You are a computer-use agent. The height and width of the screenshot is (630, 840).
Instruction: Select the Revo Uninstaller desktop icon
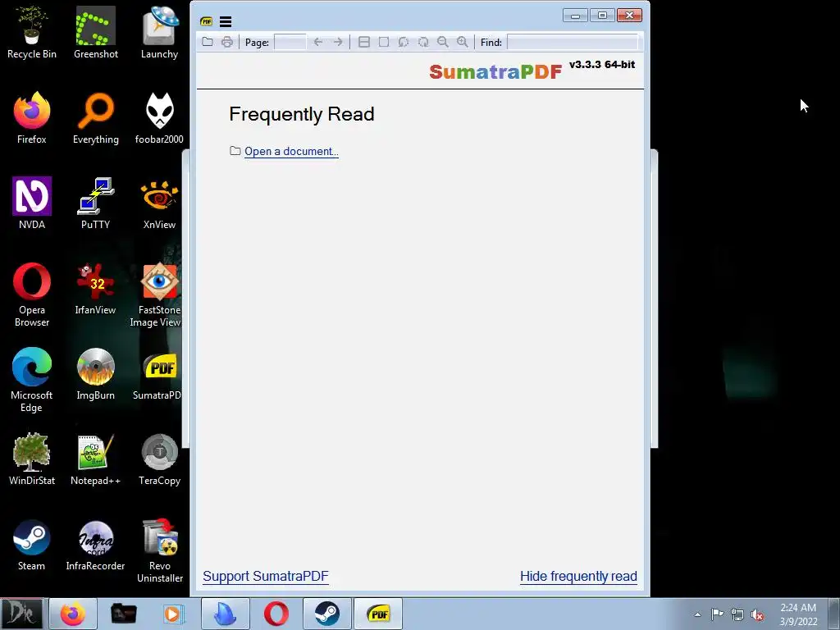click(160, 550)
